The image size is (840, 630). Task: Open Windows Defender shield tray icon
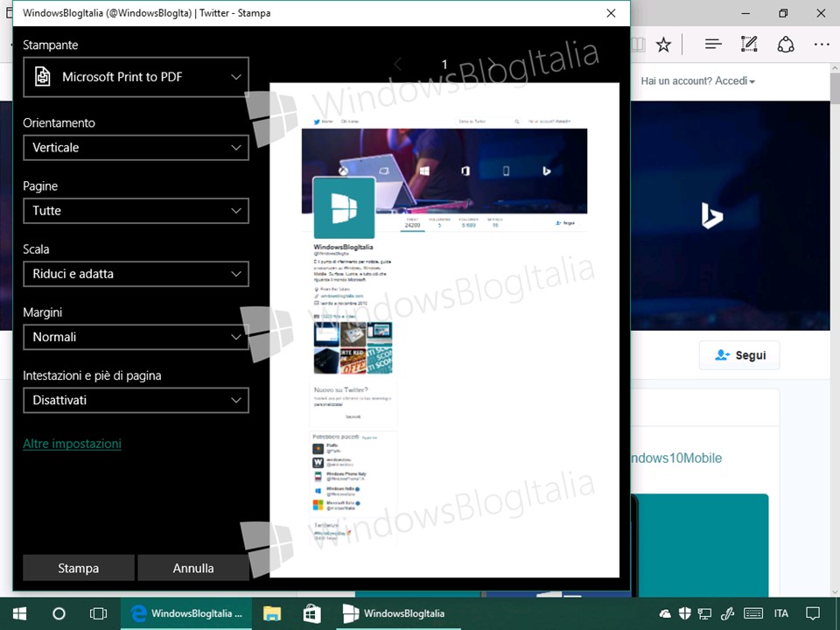[x=684, y=613]
